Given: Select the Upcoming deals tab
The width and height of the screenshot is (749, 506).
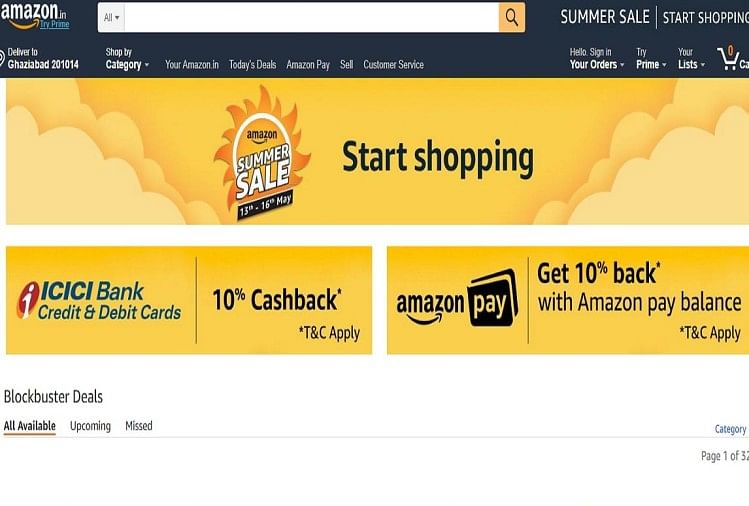Looking at the screenshot, I should click(x=90, y=426).
